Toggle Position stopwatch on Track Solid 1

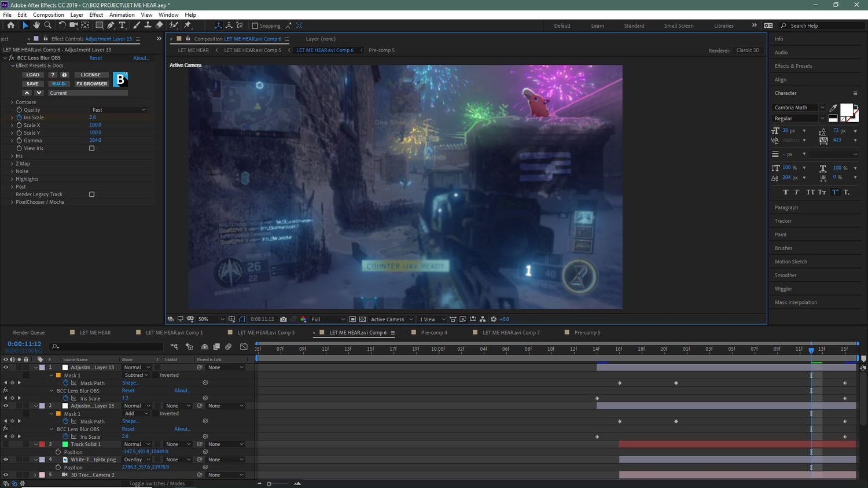tap(58, 452)
